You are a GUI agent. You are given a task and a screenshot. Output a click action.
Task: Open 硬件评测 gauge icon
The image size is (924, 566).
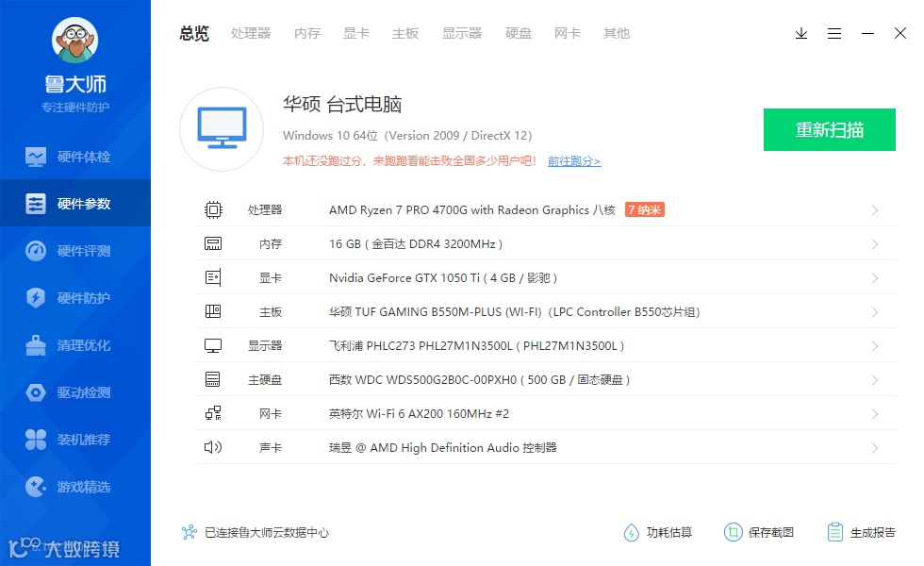(36, 251)
